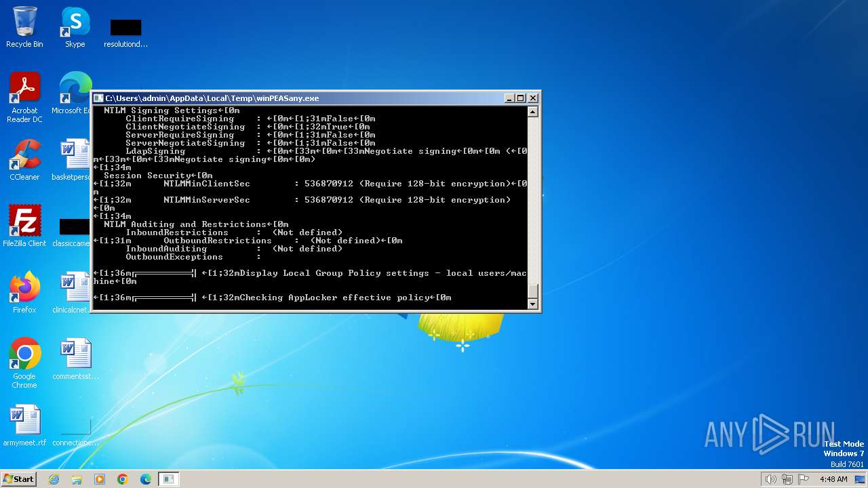Open the volume control tray icon
Image resolution: width=868 pixels, height=488 pixels.
(770, 479)
